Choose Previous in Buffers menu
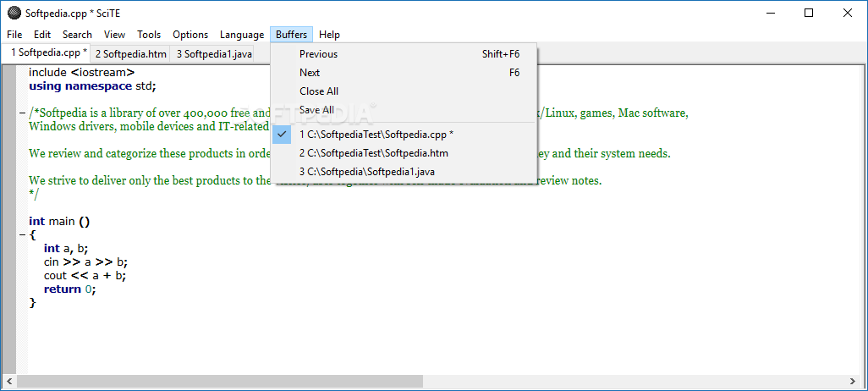The height and width of the screenshot is (391, 868). pyautogui.click(x=404, y=53)
